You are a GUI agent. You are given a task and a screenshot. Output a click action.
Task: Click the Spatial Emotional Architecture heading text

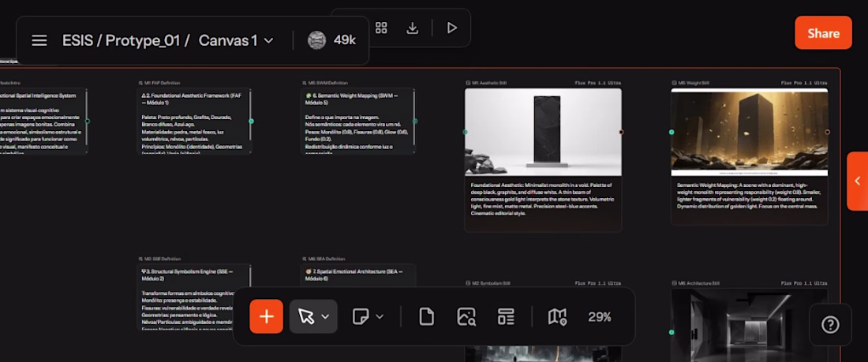354,274
